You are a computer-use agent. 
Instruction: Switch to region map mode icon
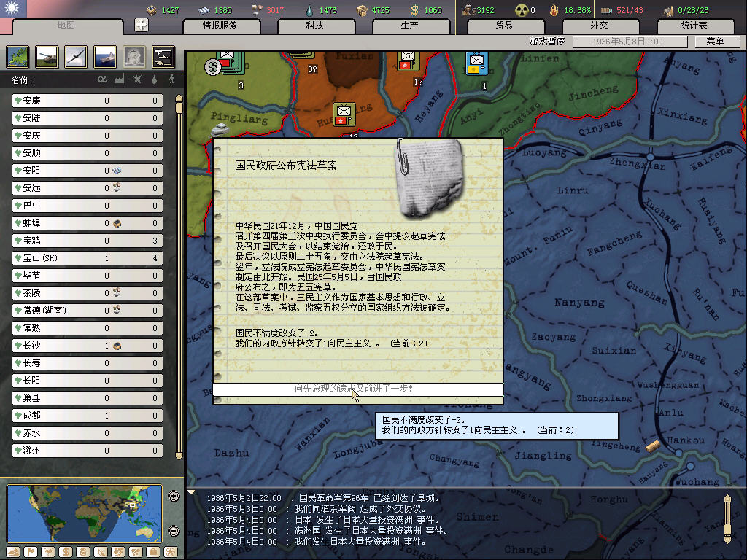(x=118, y=552)
